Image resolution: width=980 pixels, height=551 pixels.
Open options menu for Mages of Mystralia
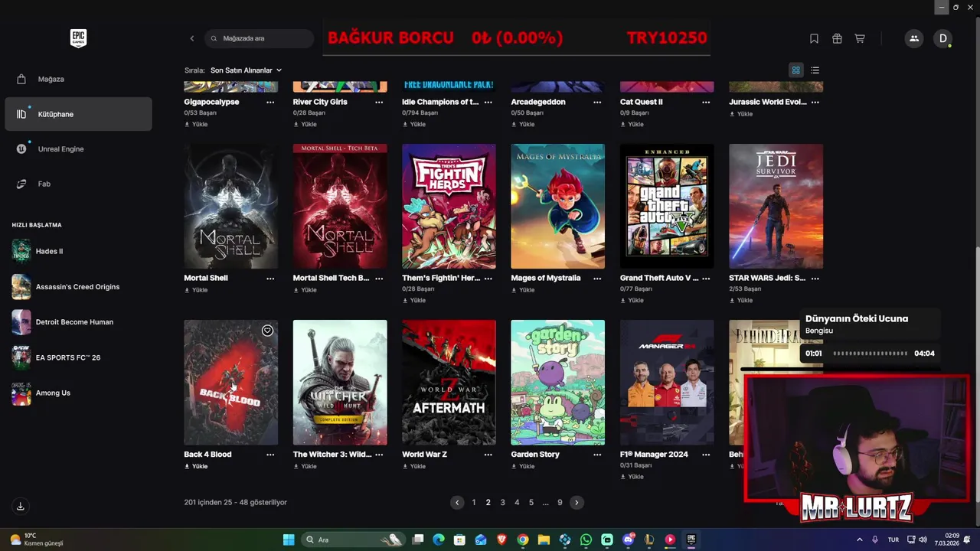[597, 279]
